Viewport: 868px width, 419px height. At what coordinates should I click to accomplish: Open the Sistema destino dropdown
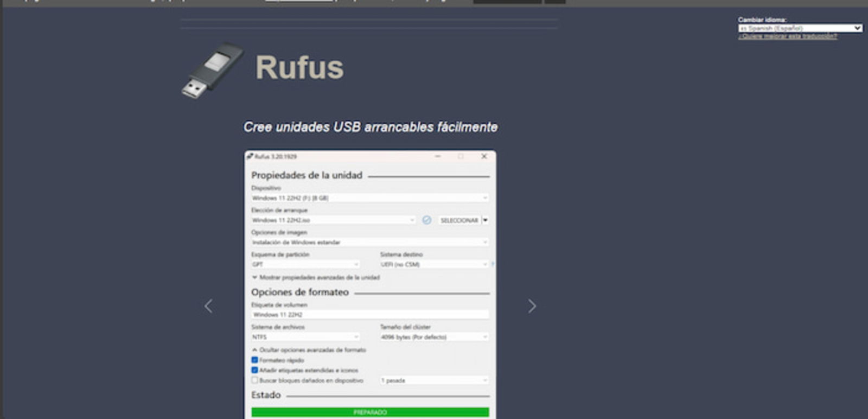(434, 264)
